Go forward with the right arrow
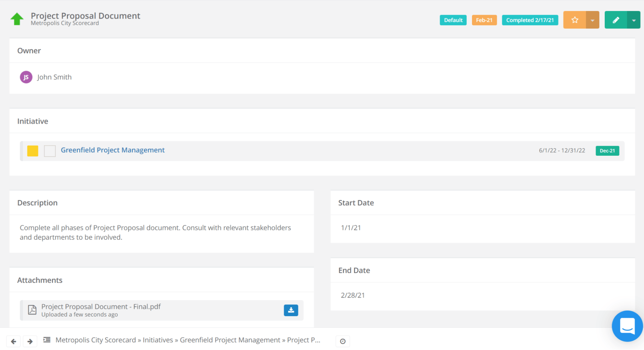This screenshot has height=350, width=644. point(30,341)
